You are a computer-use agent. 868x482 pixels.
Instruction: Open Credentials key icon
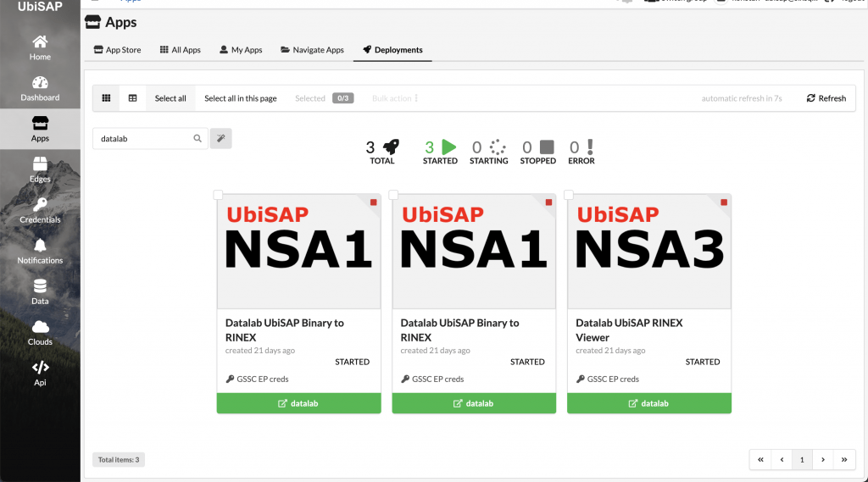click(x=40, y=205)
